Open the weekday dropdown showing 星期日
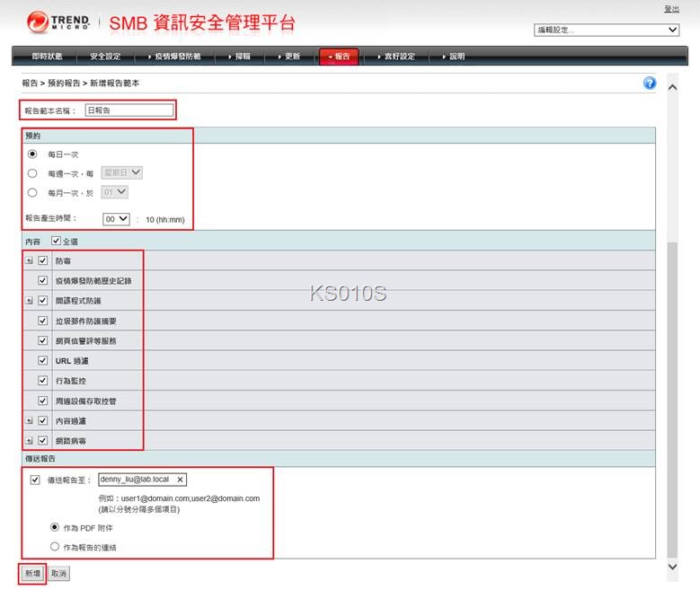 point(122,172)
